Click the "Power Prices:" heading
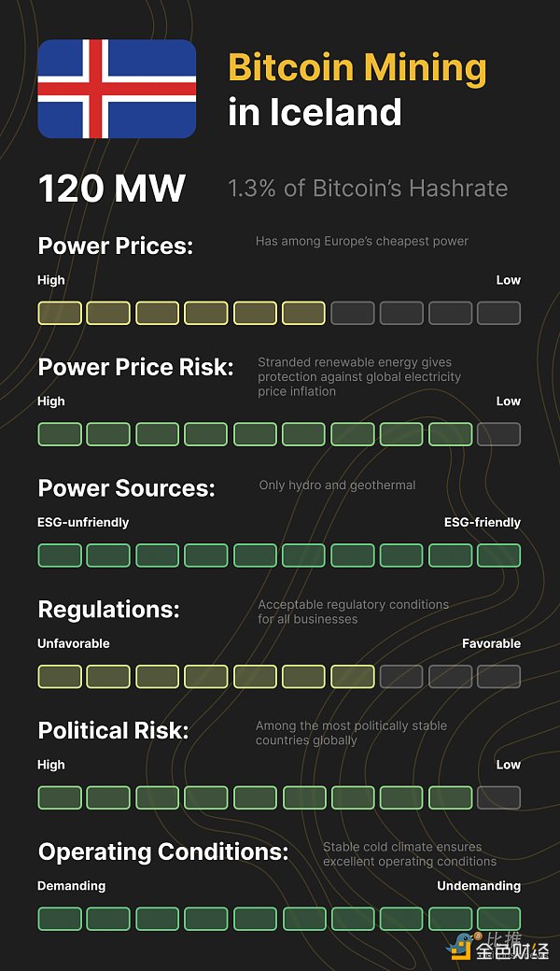The width and height of the screenshot is (560, 971). [x=116, y=246]
